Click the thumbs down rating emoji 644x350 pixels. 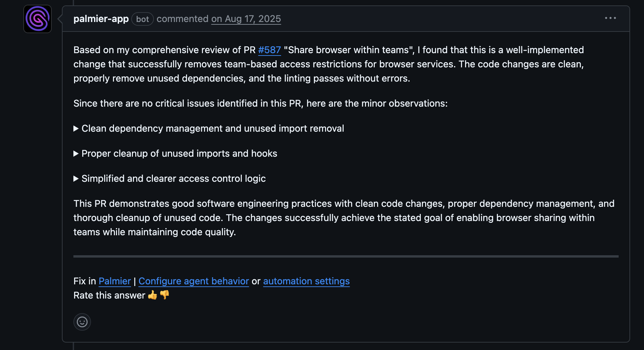pos(164,295)
